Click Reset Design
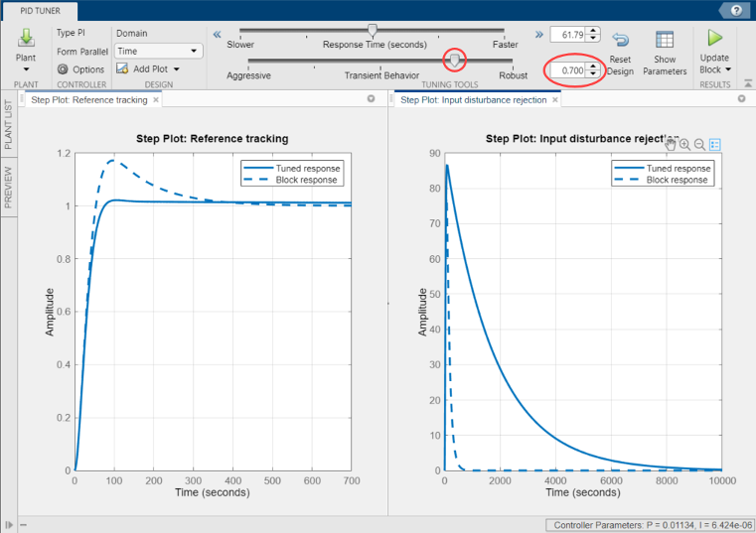Image resolution: width=756 pixels, height=533 pixels. 620,53
